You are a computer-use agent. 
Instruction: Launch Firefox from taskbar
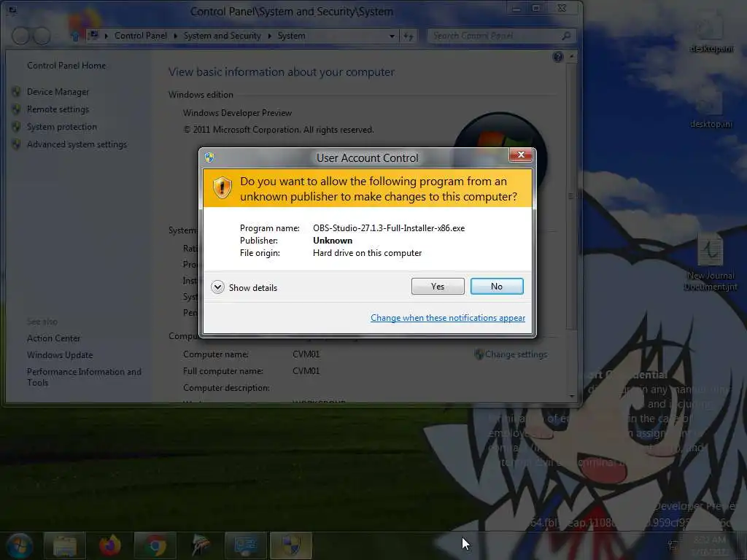click(110, 545)
